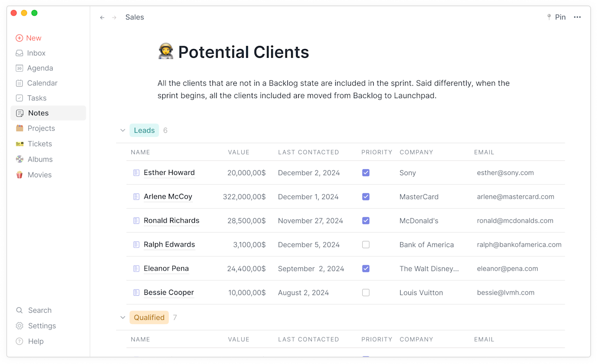Open the more options menu
597x364 pixels.
pos(577,17)
